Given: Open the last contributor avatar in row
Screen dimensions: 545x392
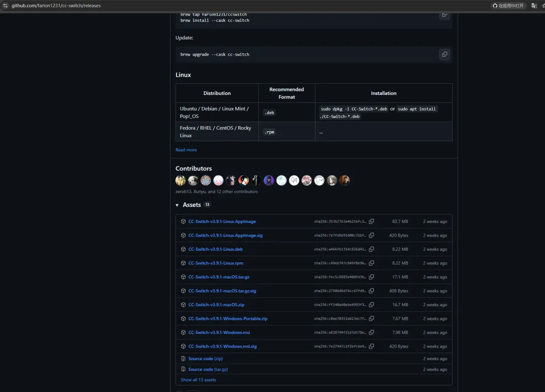Looking at the screenshot, I should coord(345,181).
